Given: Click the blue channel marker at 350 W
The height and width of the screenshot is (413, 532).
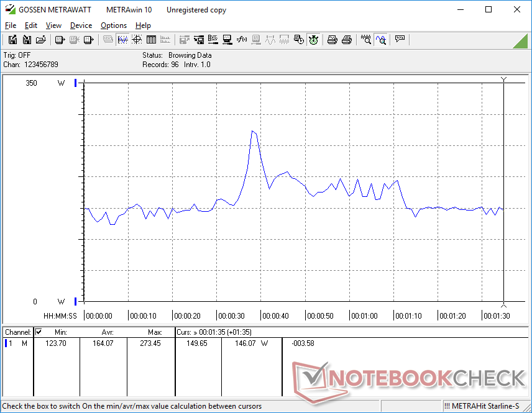Looking at the screenshot, I should [76, 83].
